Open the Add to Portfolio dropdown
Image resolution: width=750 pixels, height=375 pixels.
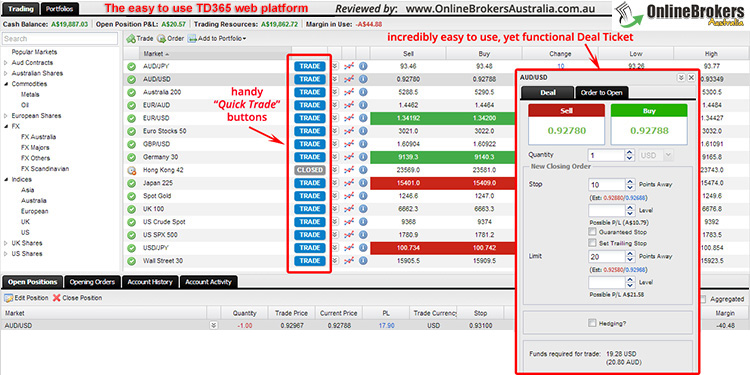click(x=217, y=39)
